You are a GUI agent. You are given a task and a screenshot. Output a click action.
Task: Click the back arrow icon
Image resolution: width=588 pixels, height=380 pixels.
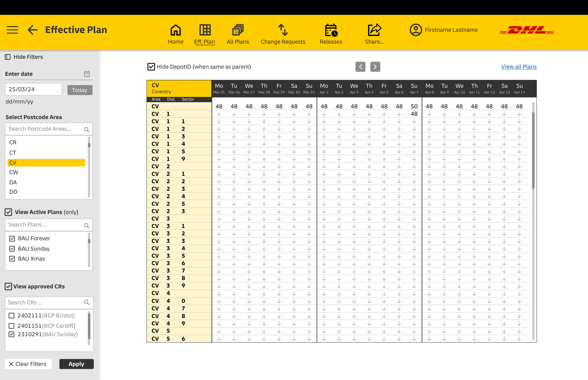tap(32, 30)
